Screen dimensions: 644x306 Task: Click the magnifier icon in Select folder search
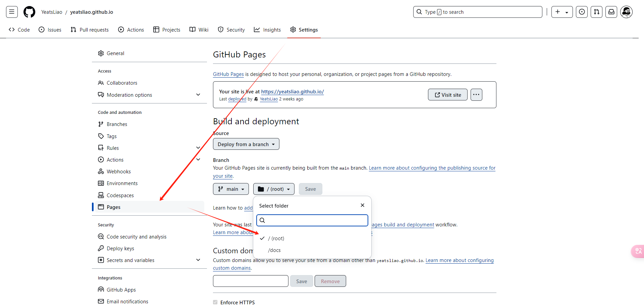coord(262,220)
